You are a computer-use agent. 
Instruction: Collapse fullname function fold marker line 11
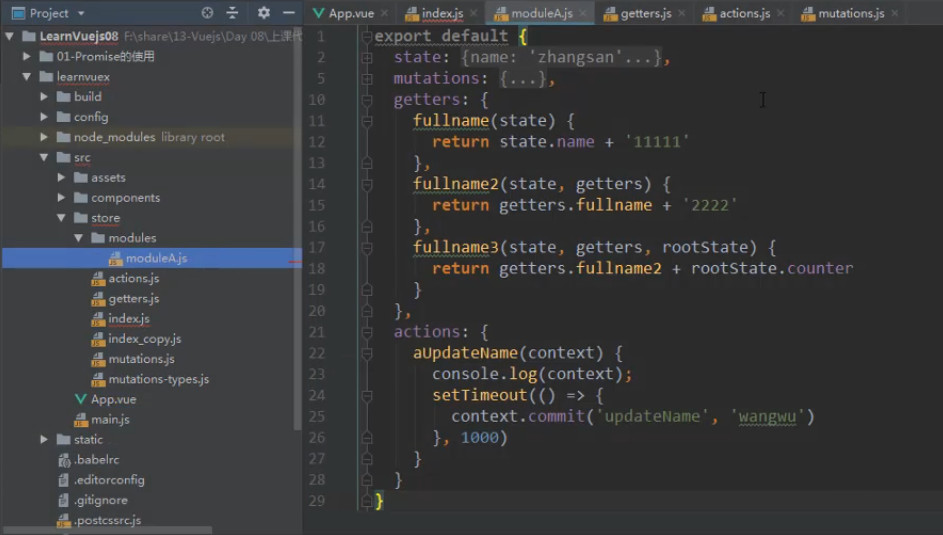point(367,121)
